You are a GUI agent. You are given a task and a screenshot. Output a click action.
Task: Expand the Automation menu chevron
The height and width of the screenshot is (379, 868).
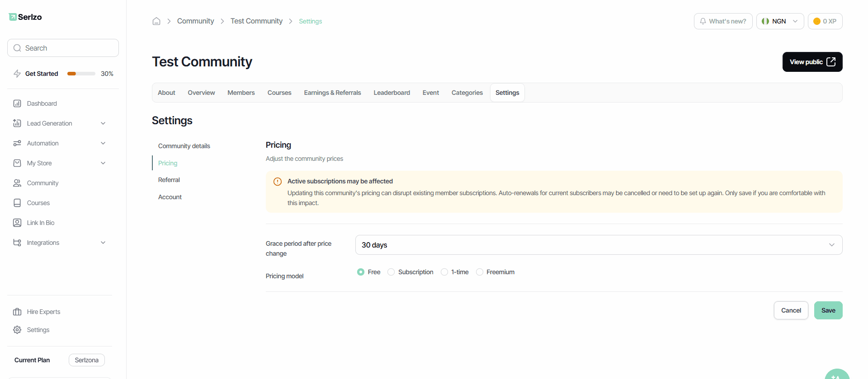pos(103,143)
